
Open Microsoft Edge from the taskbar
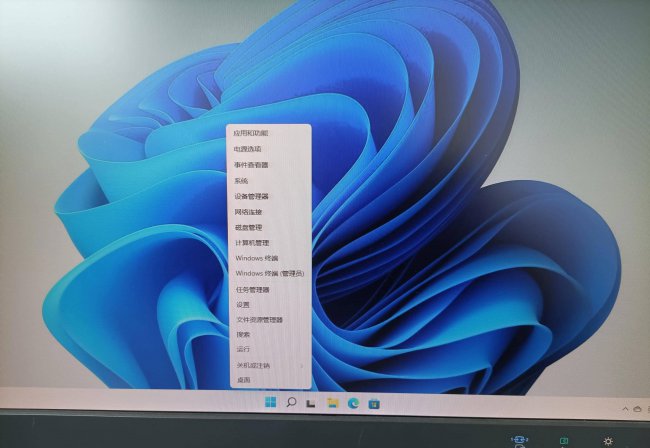353,403
